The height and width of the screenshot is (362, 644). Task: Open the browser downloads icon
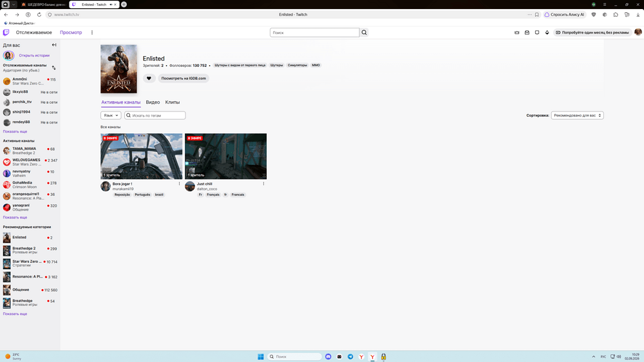pyautogui.click(x=638, y=14)
